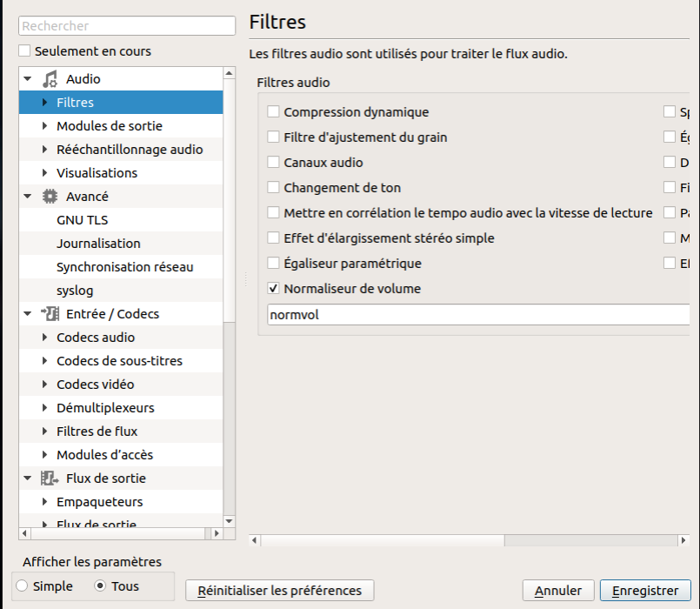The height and width of the screenshot is (609, 700).
Task: Check tempo audio corrélation vitesse de lecture
Action: [273, 212]
